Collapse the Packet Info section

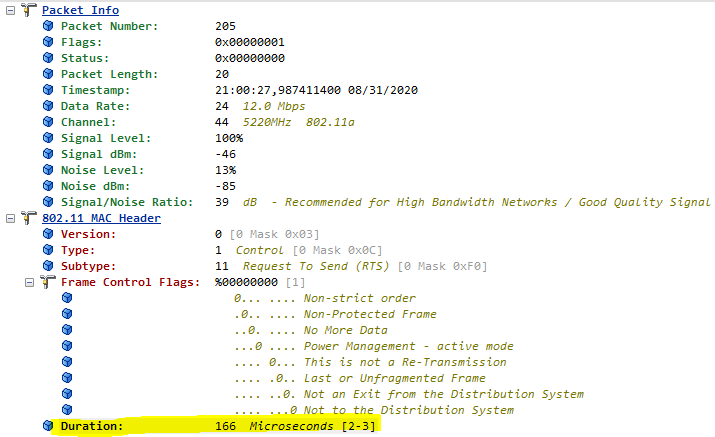click(8, 10)
